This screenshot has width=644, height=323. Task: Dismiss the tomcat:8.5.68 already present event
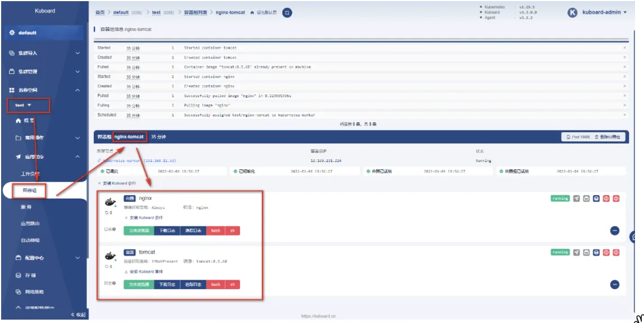tap(625, 67)
